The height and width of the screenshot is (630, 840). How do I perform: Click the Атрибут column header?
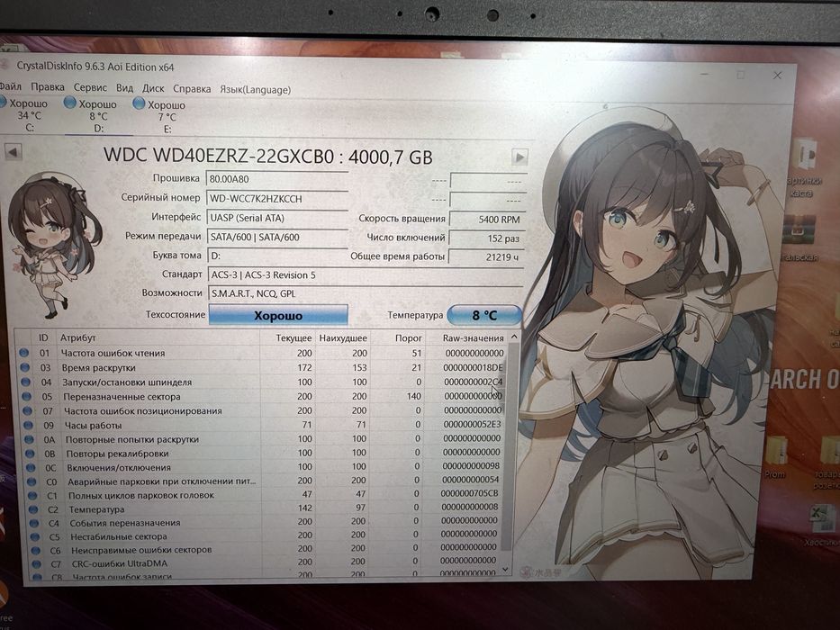click(x=77, y=337)
